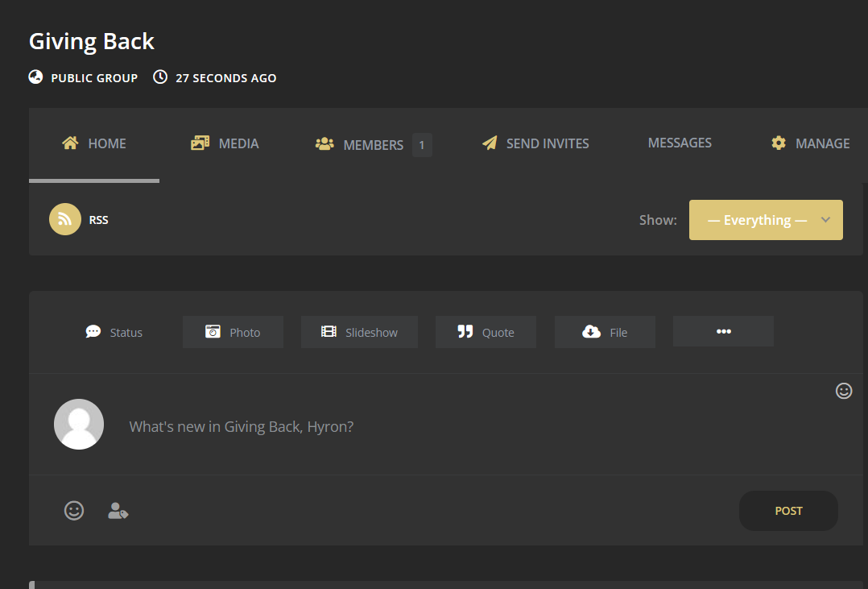Select the Status post type
Screen dimensions: 868x589
pos(114,333)
